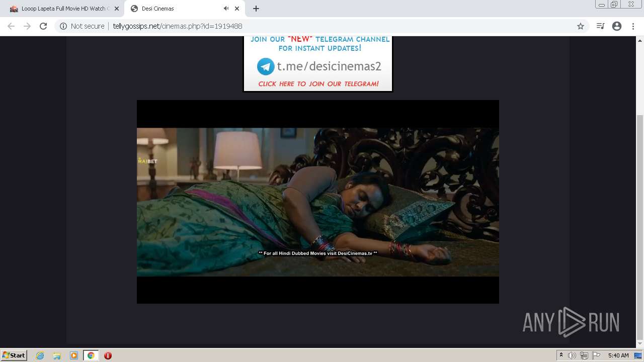Open media controls icon in toolbar
Image resolution: width=644 pixels, height=362 pixels.
[x=600, y=26]
